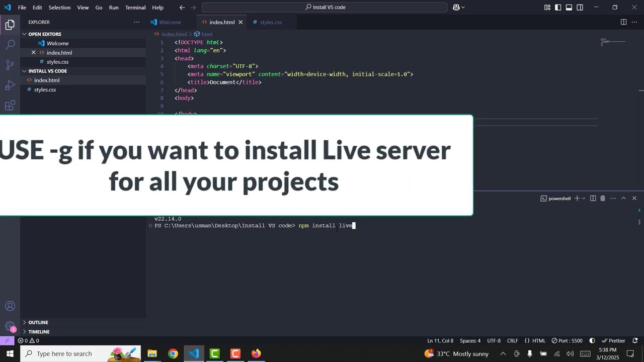
Task: Open the Help menu
Action: [x=158, y=8]
